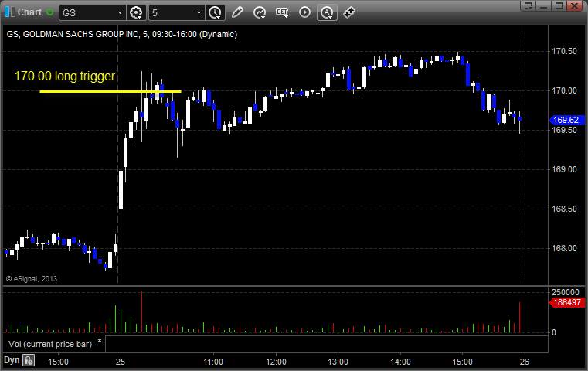This screenshot has height=371, width=588.
Task: Click the 12:00 time axis label
Action: [276, 362]
